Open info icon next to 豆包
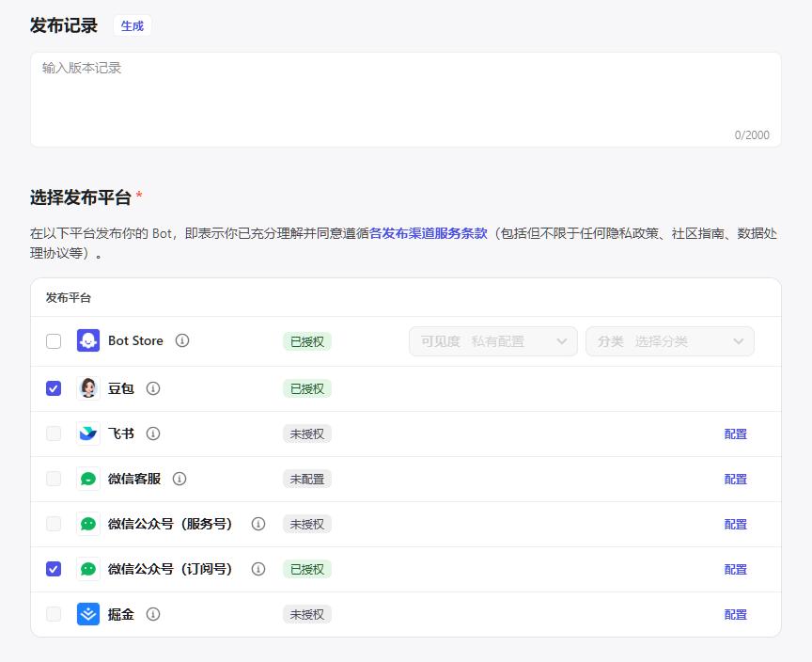The image size is (812, 662). pyautogui.click(x=153, y=388)
